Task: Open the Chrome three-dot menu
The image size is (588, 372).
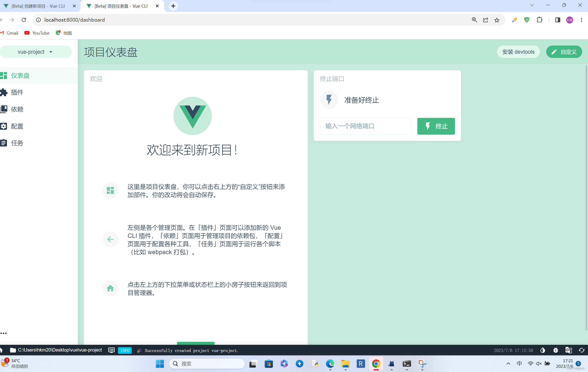Action: tap(581, 20)
